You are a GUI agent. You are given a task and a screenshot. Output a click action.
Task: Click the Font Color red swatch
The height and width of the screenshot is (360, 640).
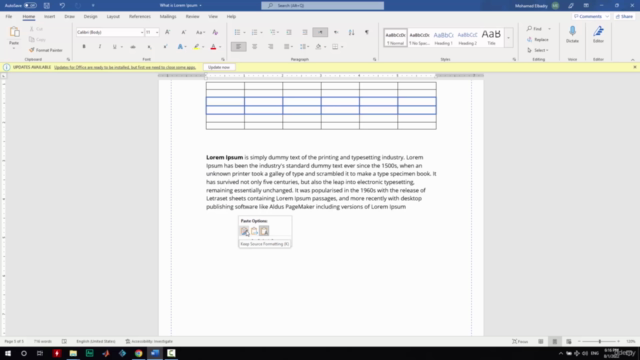click(213, 47)
